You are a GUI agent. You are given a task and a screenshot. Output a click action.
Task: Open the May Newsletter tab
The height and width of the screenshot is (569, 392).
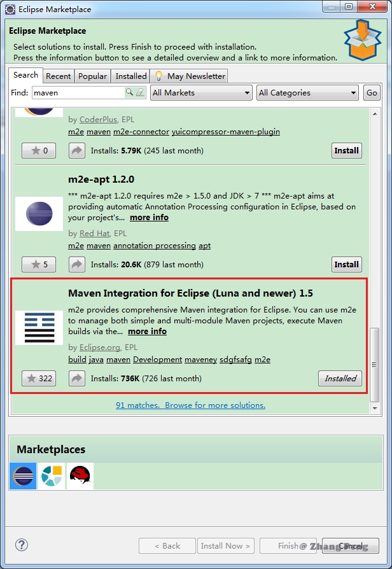[190, 76]
